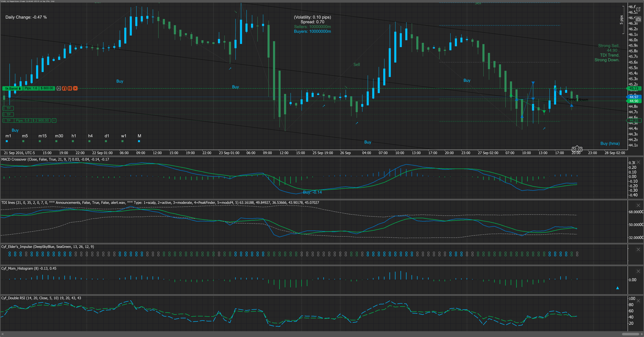Click the Cyf_Elder's_Impulse indicator title

(x=48, y=247)
